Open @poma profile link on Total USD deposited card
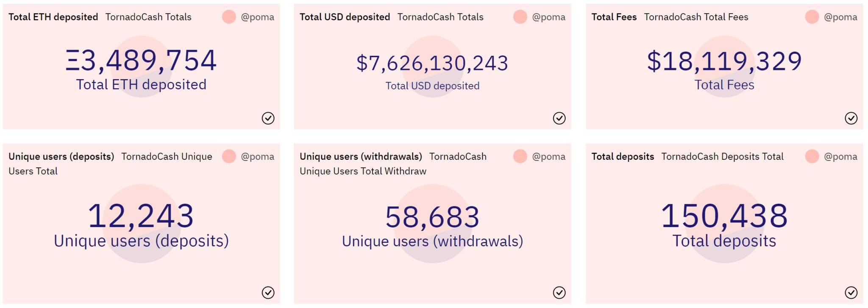This screenshot has width=868, height=308. click(x=548, y=17)
